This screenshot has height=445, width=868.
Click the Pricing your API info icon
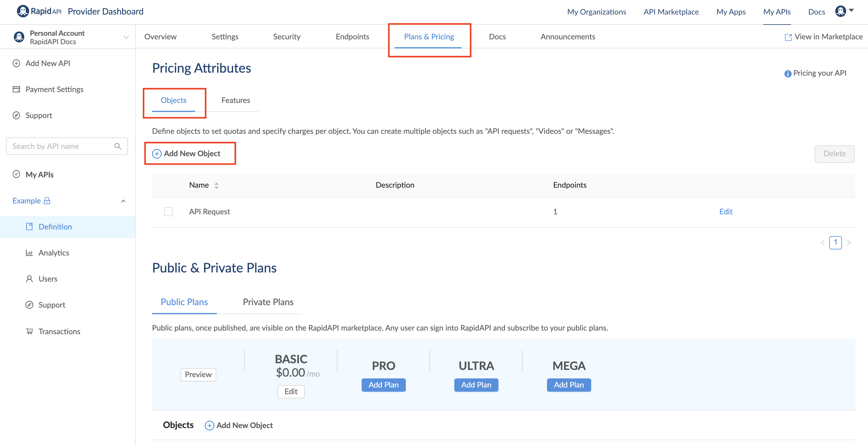(787, 74)
